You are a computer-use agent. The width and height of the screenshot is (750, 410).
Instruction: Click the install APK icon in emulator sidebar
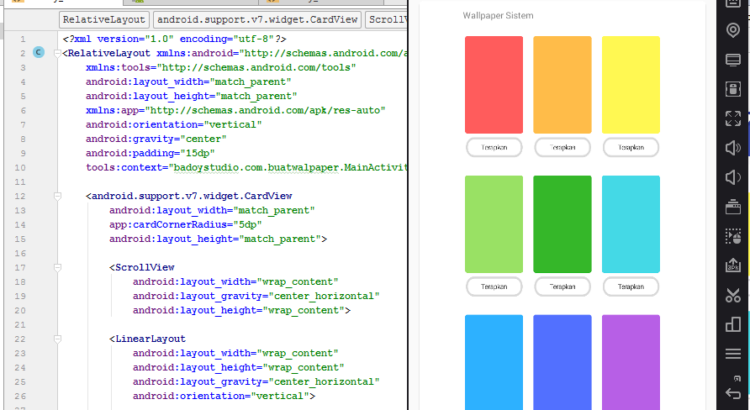[734, 267]
